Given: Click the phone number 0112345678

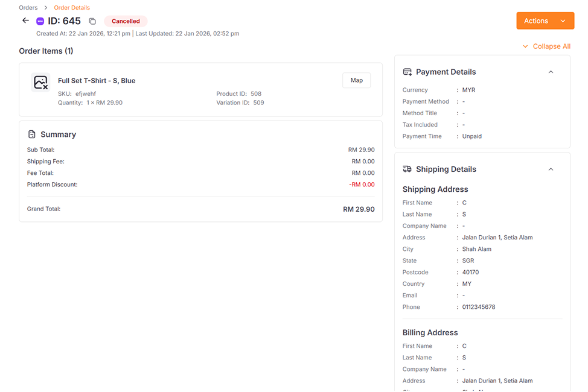Looking at the screenshot, I should (x=478, y=307).
